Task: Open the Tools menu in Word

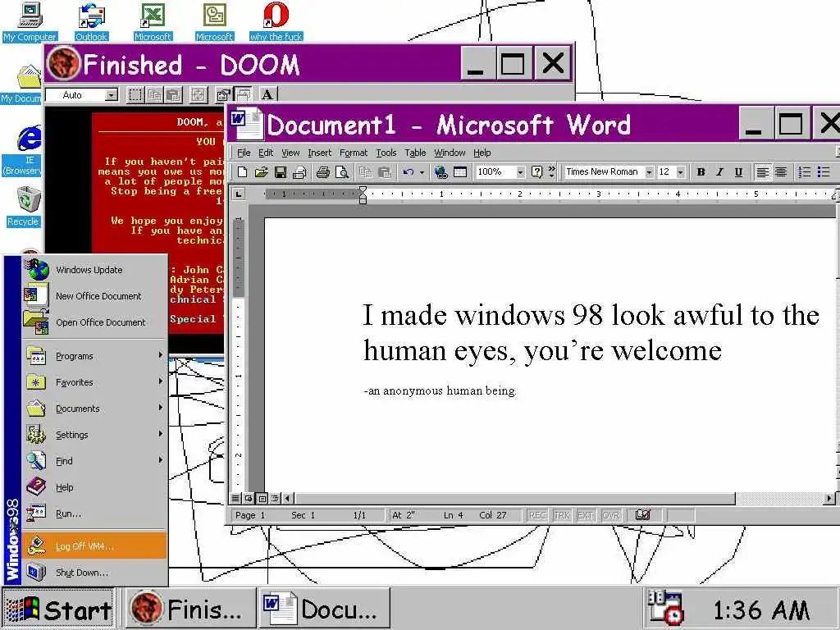Action: [x=386, y=153]
